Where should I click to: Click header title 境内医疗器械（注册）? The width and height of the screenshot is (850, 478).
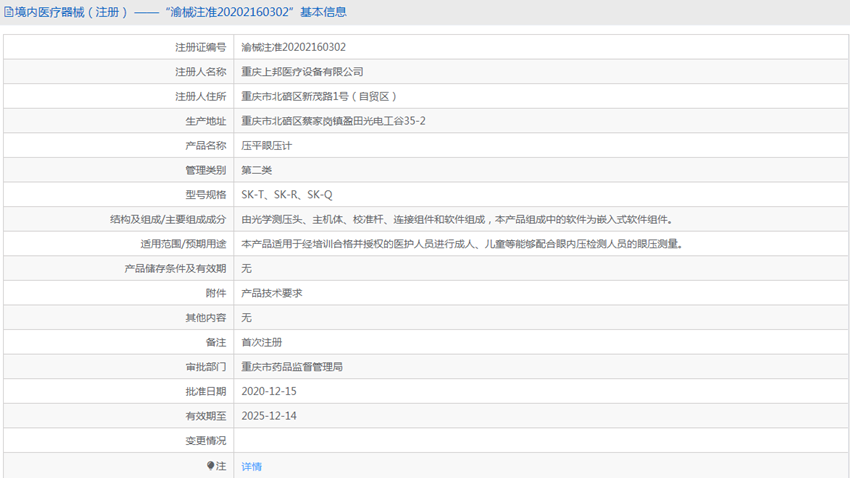click(72, 12)
